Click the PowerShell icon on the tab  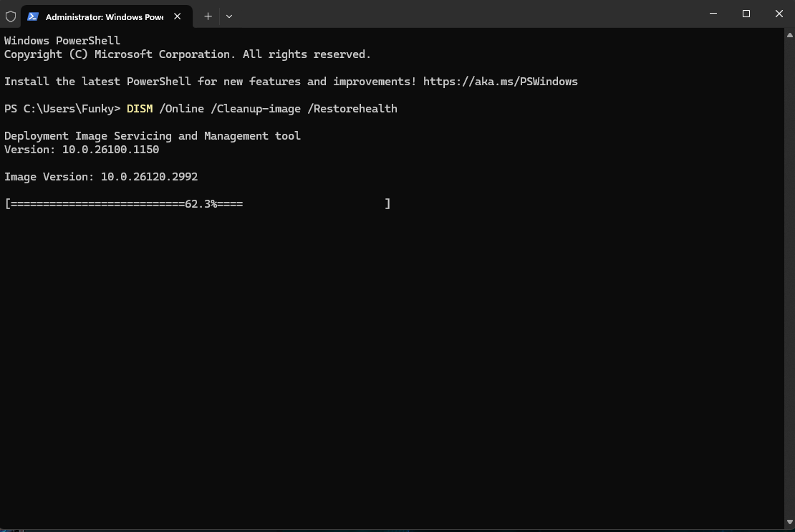pos(33,16)
